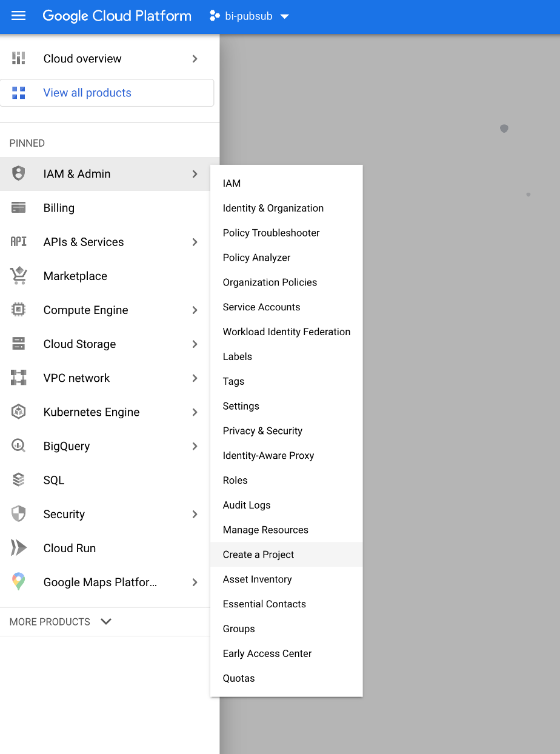This screenshot has height=754, width=560.
Task: Expand the MORE PRODUCTS section
Action: [61, 622]
